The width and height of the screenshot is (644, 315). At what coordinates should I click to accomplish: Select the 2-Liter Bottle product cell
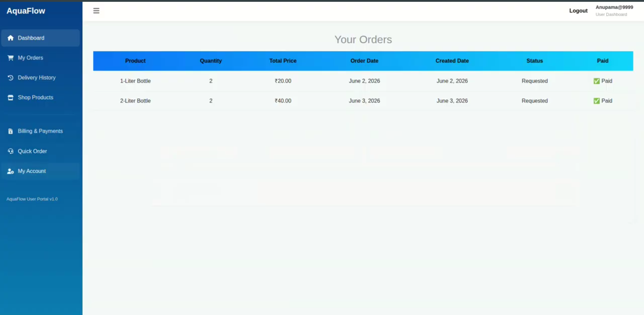135,101
